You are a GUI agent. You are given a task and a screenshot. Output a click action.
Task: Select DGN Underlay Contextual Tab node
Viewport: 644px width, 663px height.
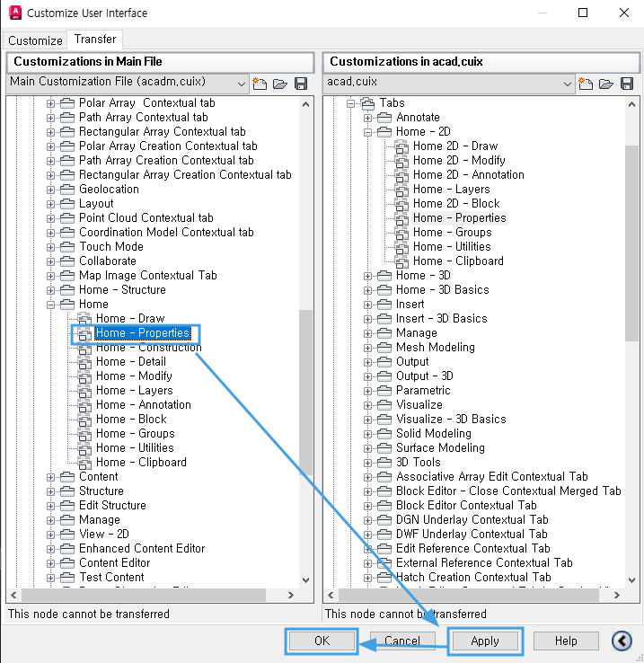[x=472, y=519]
